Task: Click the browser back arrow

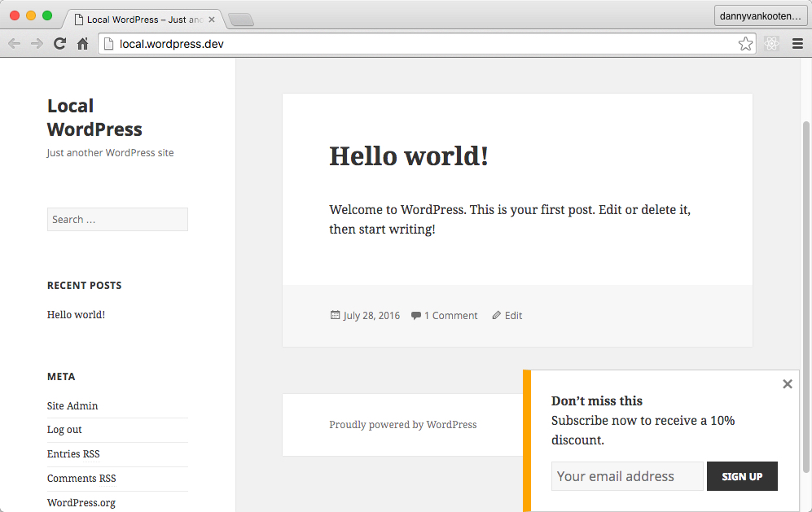Action: 14,44
